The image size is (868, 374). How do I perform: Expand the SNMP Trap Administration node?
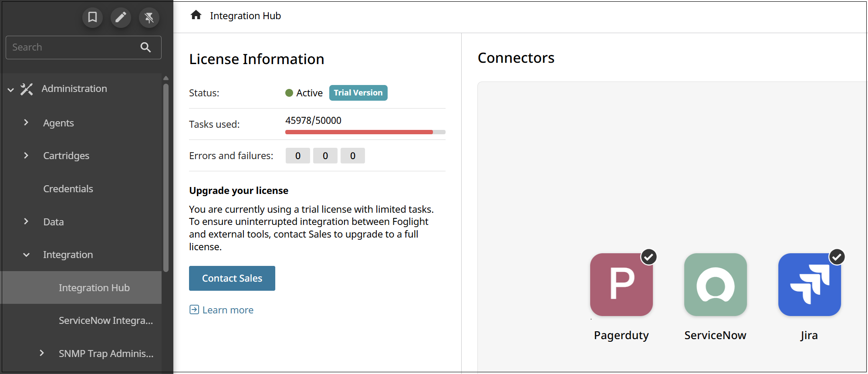click(42, 353)
